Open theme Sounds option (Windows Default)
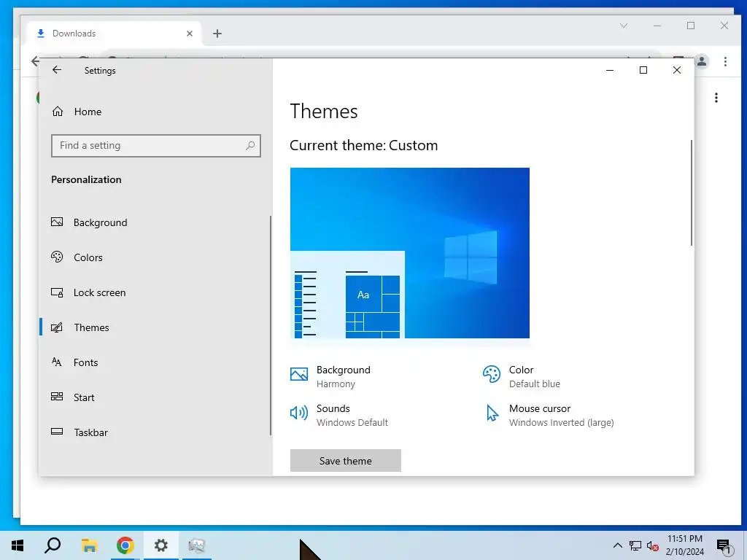747x560 pixels. pyautogui.click(x=339, y=415)
